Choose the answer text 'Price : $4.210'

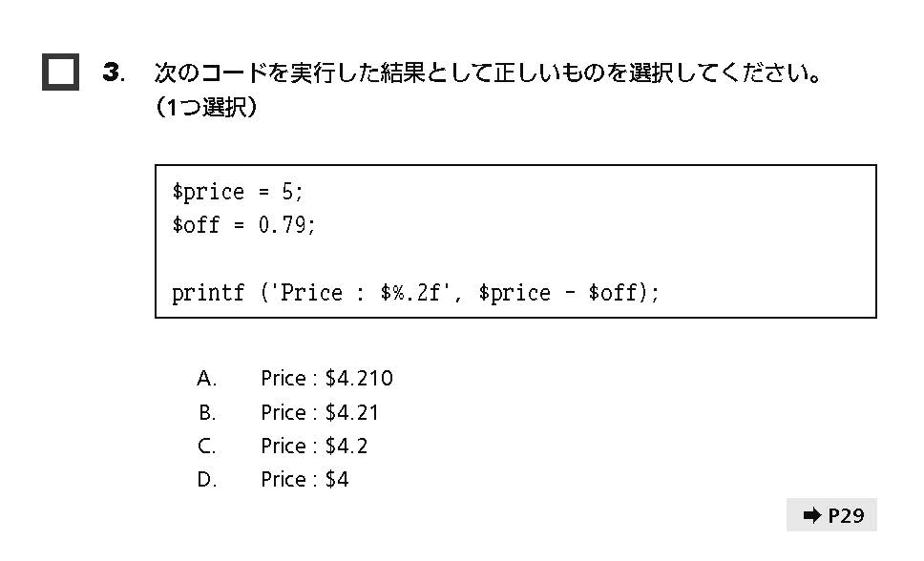pyautogui.click(x=327, y=379)
